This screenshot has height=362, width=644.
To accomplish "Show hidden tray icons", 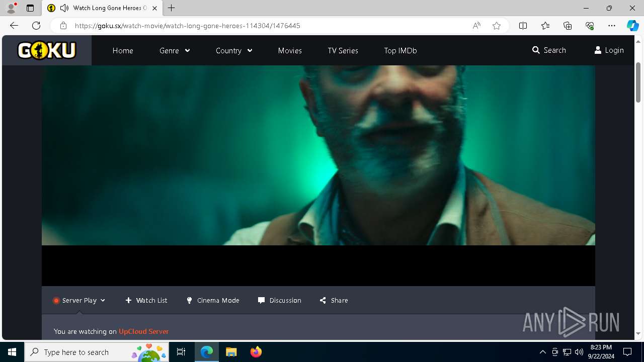I will click(x=542, y=352).
